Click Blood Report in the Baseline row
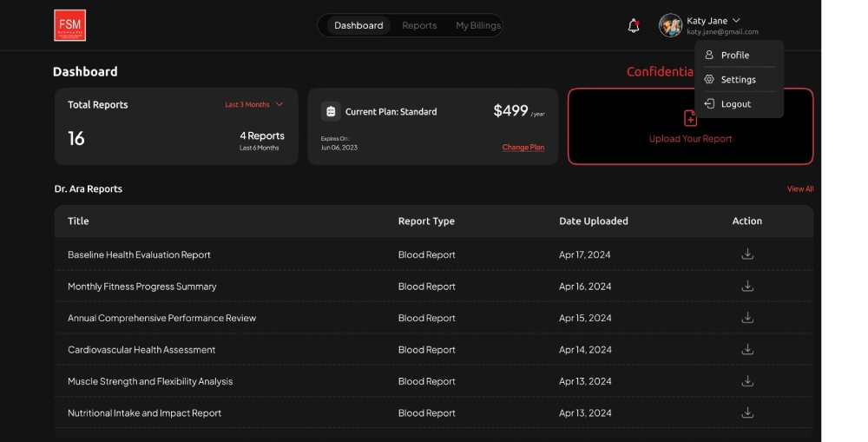 click(426, 254)
